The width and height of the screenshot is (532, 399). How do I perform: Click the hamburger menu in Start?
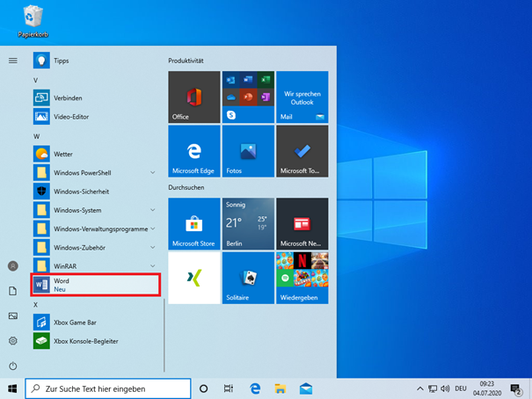click(12, 61)
